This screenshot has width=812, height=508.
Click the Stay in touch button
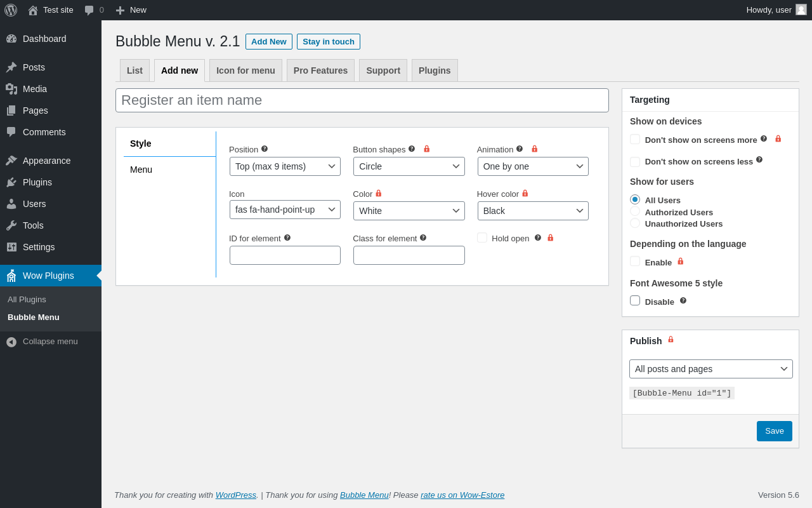click(329, 41)
